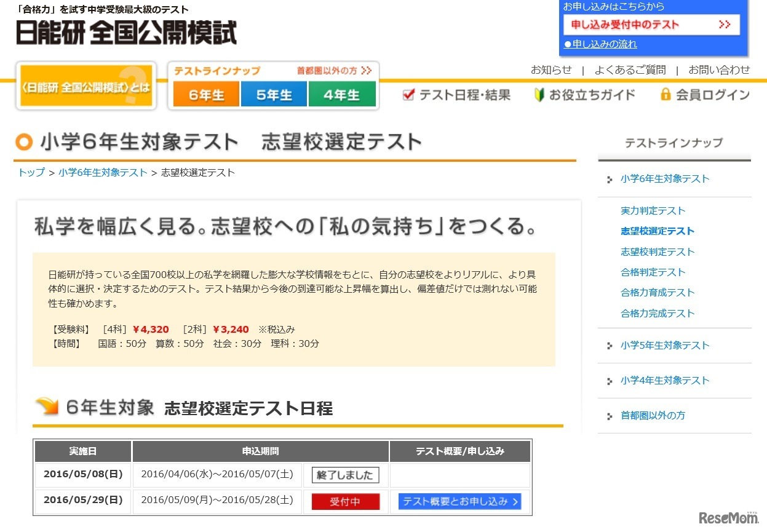Viewport: 767px width, 532px height.
Task: Click the orange circle icon beside 小学6年生対象テスト heading
Action: point(23,142)
